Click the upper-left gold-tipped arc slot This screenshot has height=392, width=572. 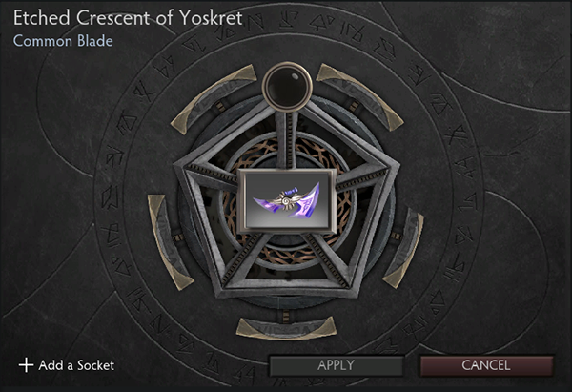pos(214,98)
